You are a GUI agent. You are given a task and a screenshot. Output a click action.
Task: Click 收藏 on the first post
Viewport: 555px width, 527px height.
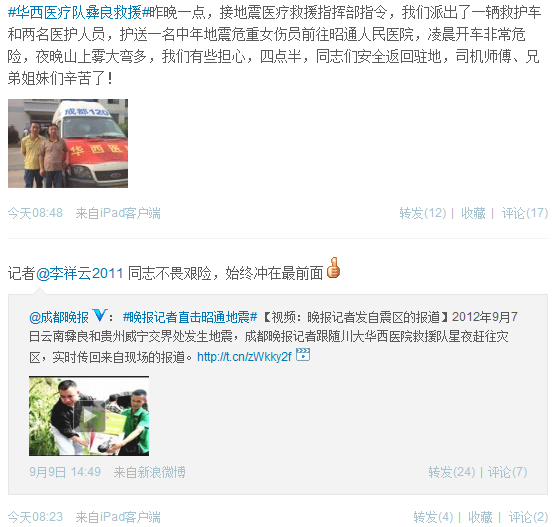point(473,213)
